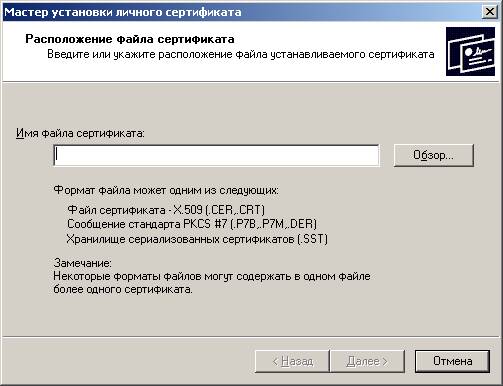The image size is (503, 386).
Task: Click the title bar Мастер установки личного сертификата
Action: point(122,12)
